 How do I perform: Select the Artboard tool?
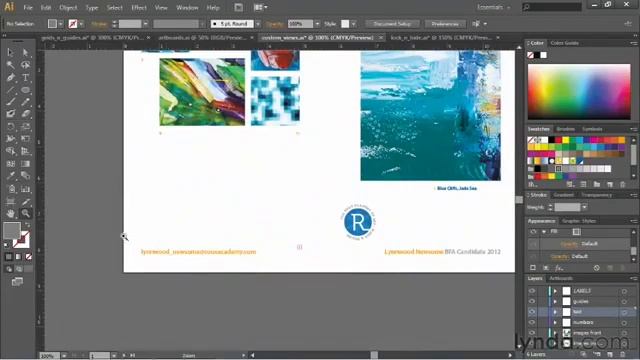pos(10,201)
